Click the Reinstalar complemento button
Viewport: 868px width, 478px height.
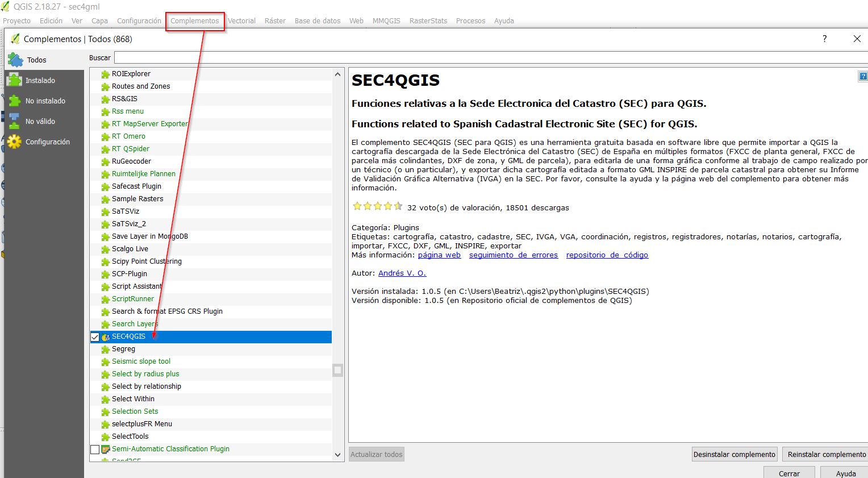tap(827, 454)
